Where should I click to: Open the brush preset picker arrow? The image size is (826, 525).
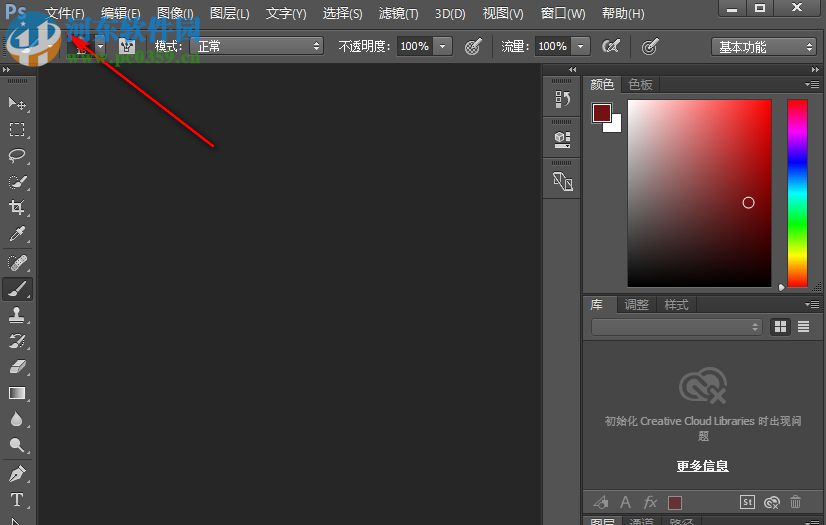tap(101, 46)
